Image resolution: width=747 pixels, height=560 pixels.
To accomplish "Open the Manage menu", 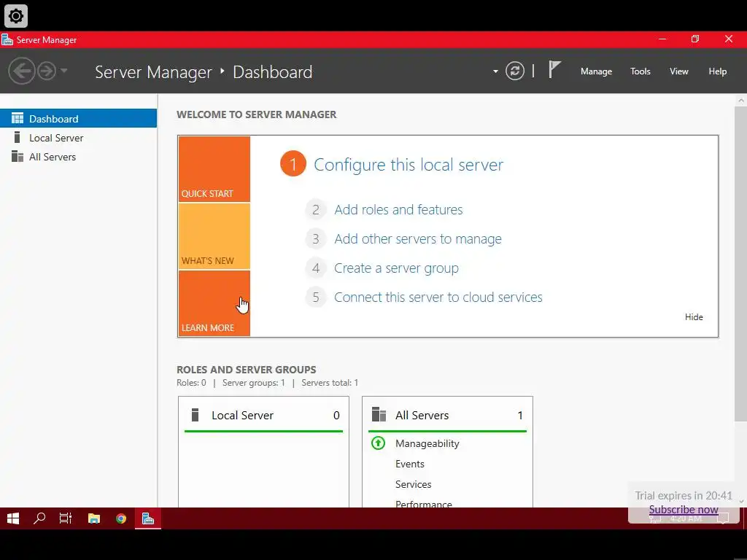I will coord(596,71).
